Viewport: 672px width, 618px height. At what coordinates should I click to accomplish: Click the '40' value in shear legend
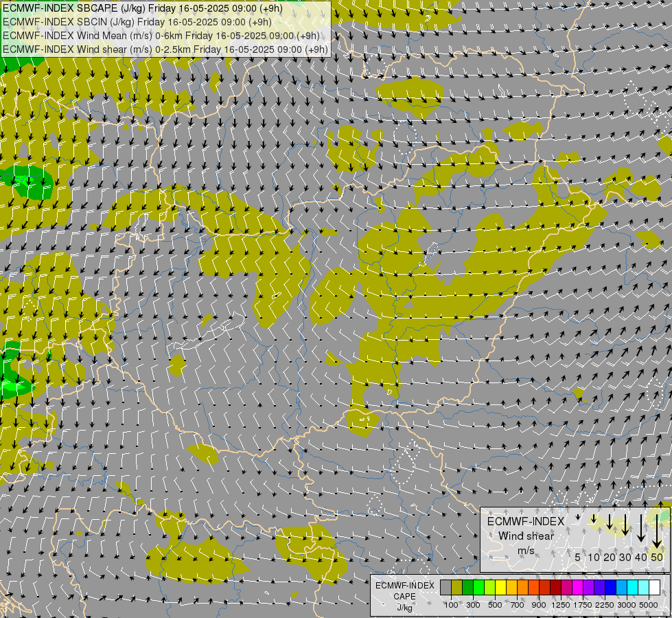point(640,557)
